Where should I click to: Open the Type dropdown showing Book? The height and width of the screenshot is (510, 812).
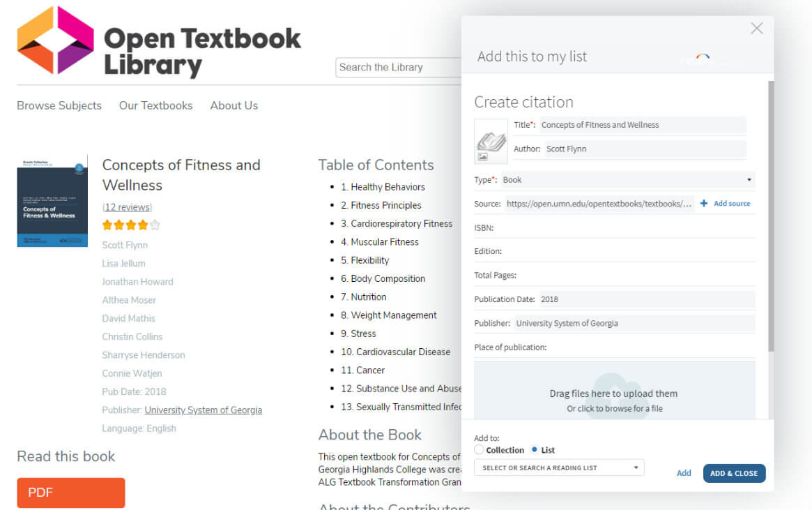pos(627,180)
